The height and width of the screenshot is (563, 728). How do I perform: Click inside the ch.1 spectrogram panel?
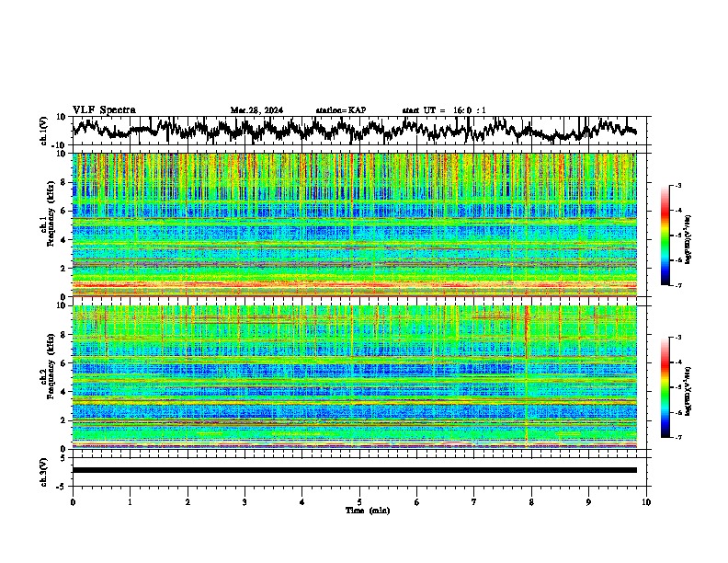354,224
